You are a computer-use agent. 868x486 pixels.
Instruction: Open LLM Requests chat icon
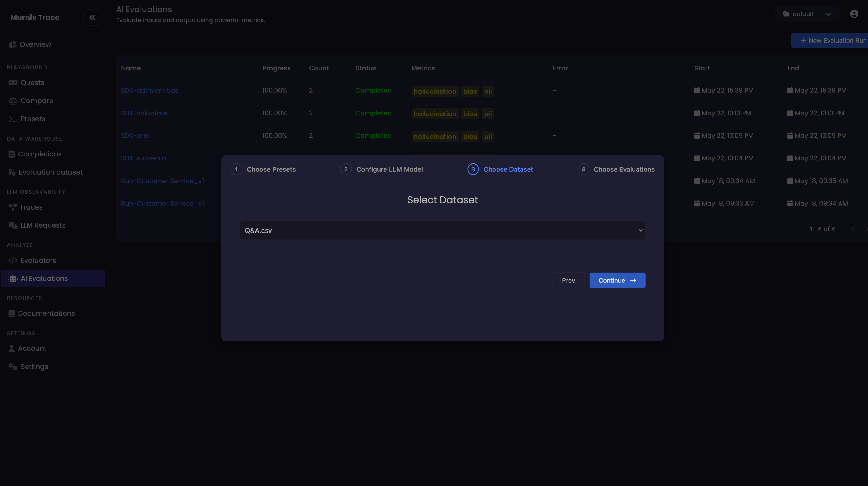coord(13,225)
